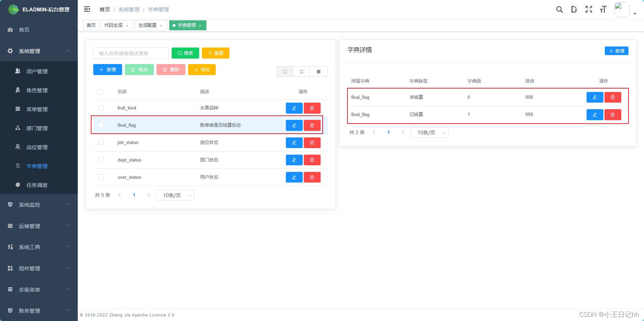Close the 生成配置 tab
644x321 pixels.
[161, 26]
